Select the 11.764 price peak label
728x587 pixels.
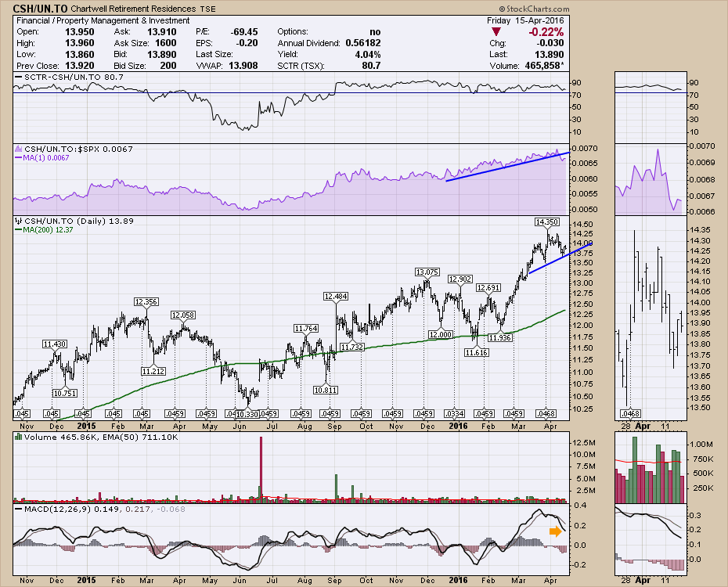point(306,328)
